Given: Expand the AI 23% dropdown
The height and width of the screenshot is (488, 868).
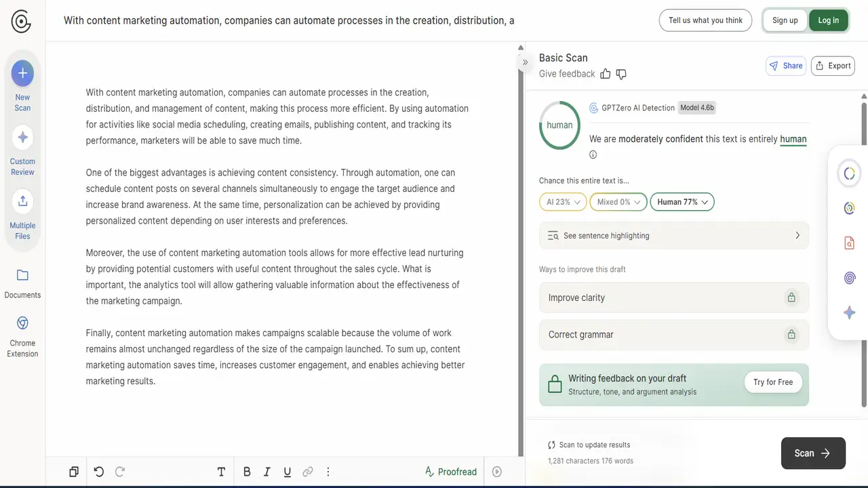Looking at the screenshot, I should 563,202.
